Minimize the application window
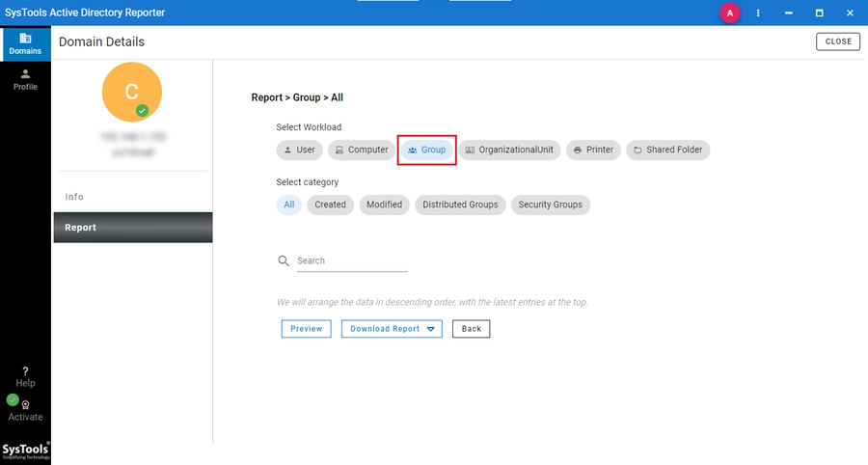The width and height of the screenshot is (868, 465). pyautogui.click(x=788, y=13)
